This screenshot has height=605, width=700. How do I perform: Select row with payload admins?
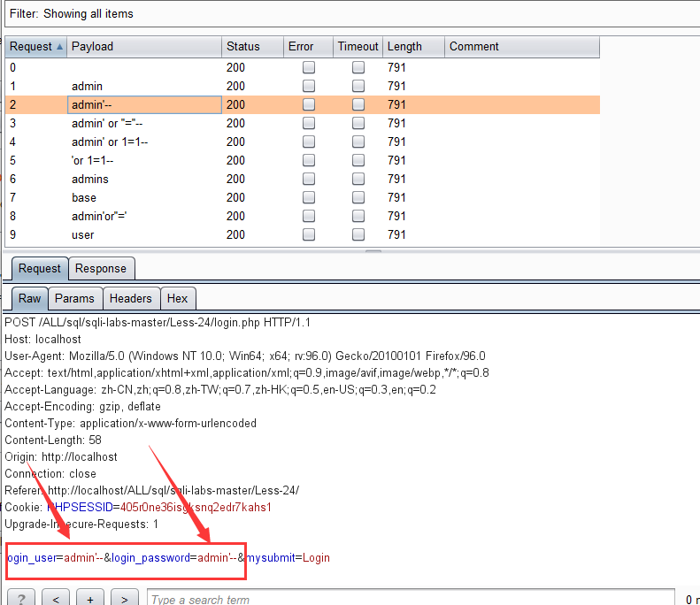click(x=303, y=179)
